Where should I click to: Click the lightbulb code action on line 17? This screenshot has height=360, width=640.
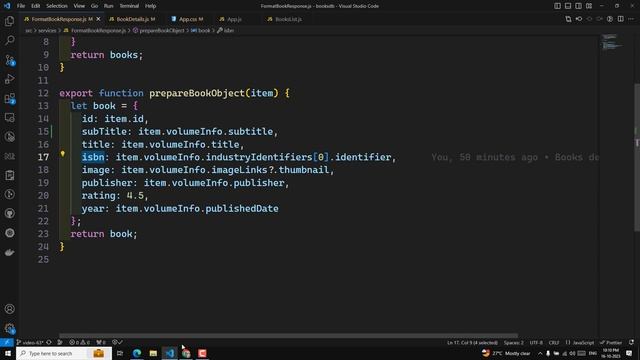62,154
